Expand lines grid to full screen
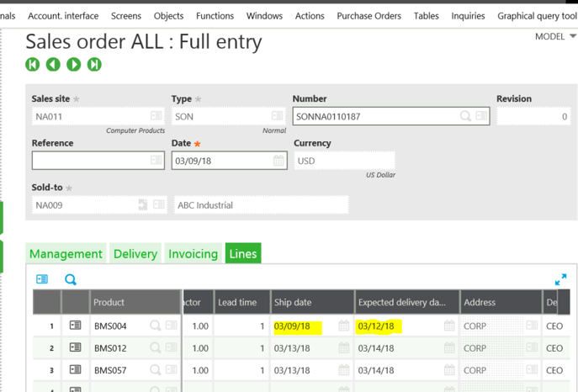The height and width of the screenshot is (392, 578). [x=560, y=279]
